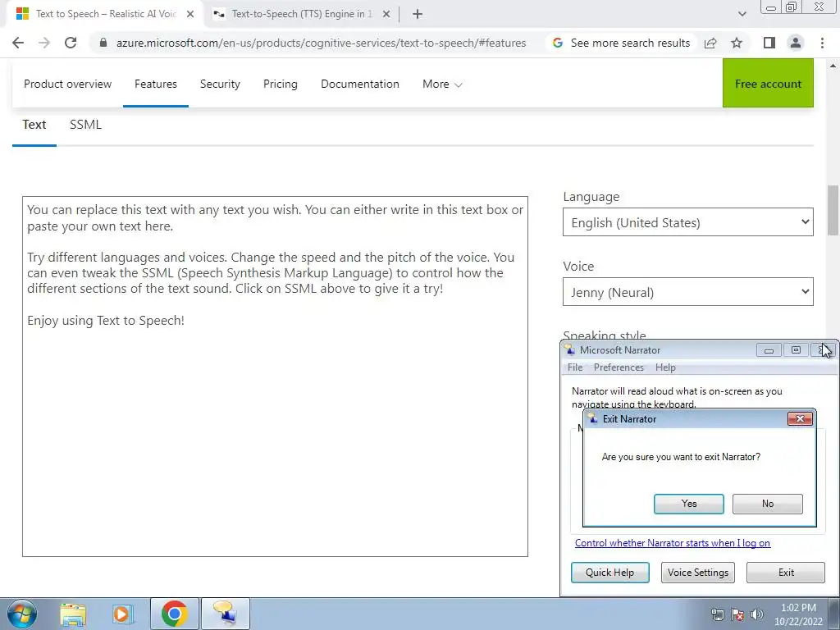840x630 pixels.
Task: Go forward with the browser forward arrow
Action: coord(44,43)
